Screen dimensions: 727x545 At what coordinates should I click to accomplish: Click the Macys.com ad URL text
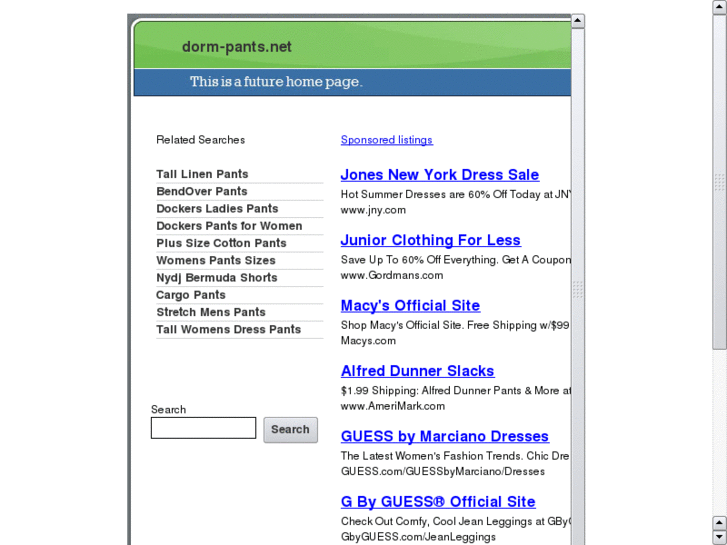(x=368, y=340)
